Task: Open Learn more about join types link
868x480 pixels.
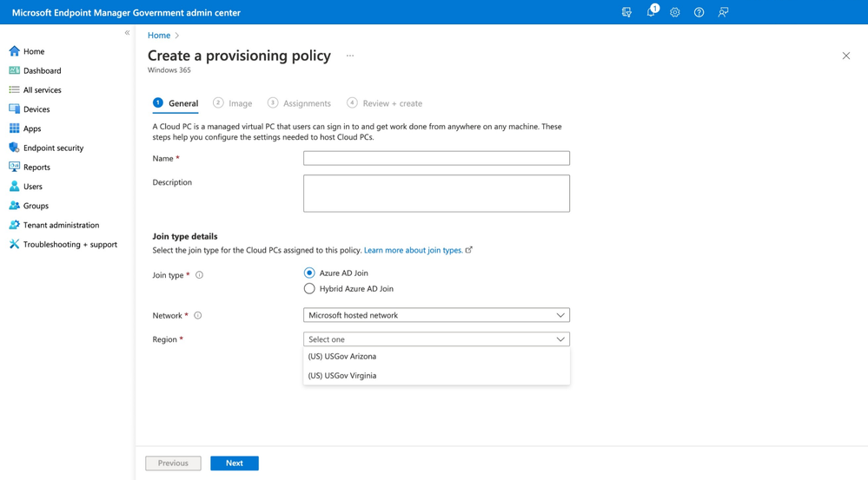Action: (413, 250)
